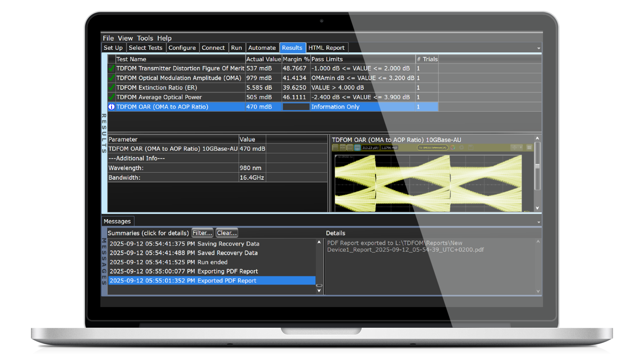Select the TDFOM Average Optical Power row

point(273,97)
